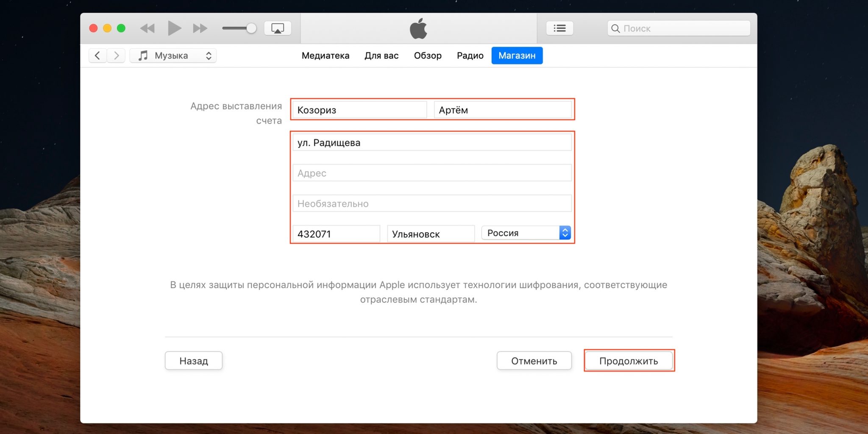Focus the empty Адрес input field

coord(432,173)
